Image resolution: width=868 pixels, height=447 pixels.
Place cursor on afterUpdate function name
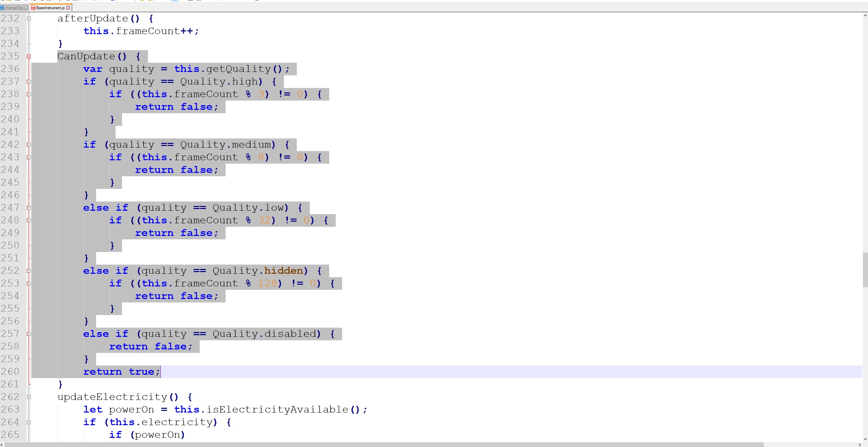pos(93,18)
